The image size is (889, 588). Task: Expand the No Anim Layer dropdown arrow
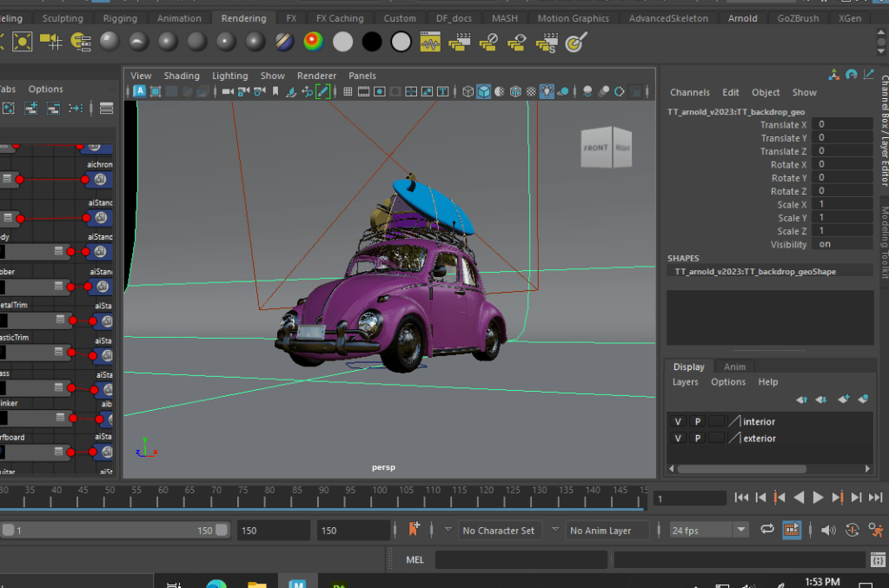[x=555, y=530]
